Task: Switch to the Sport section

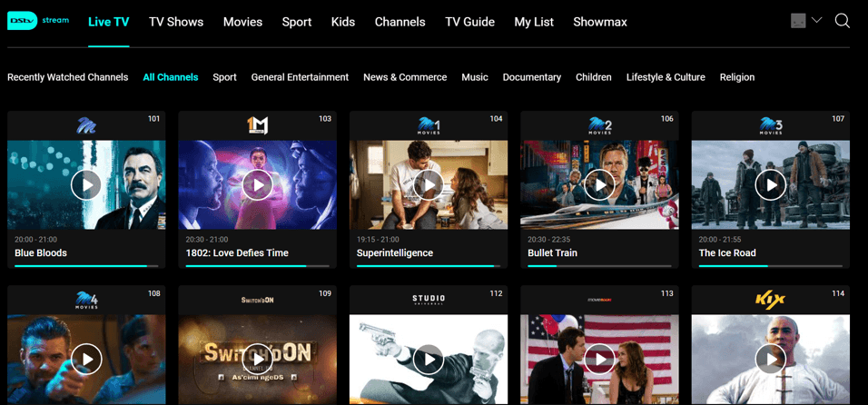Action: (x=297, y=22)
